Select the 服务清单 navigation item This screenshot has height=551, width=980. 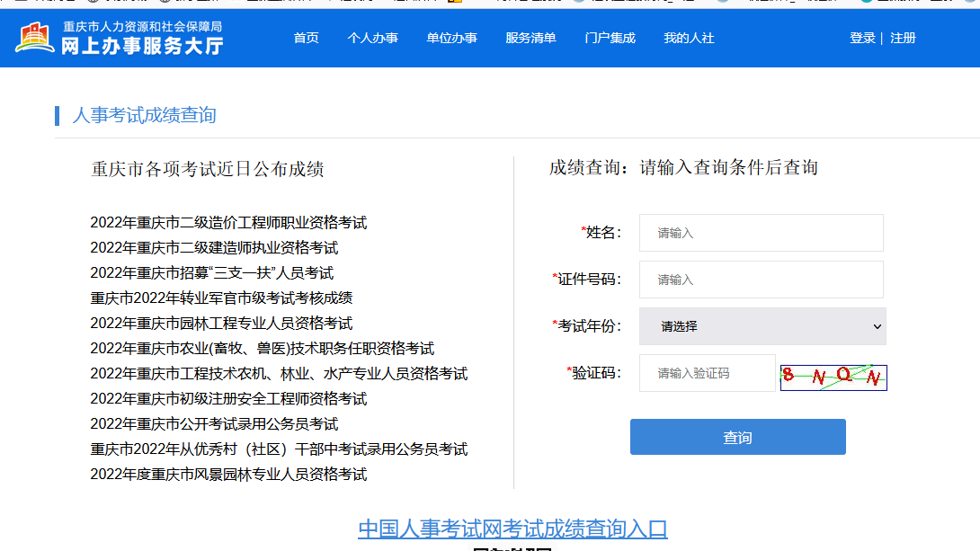(531, 38)
